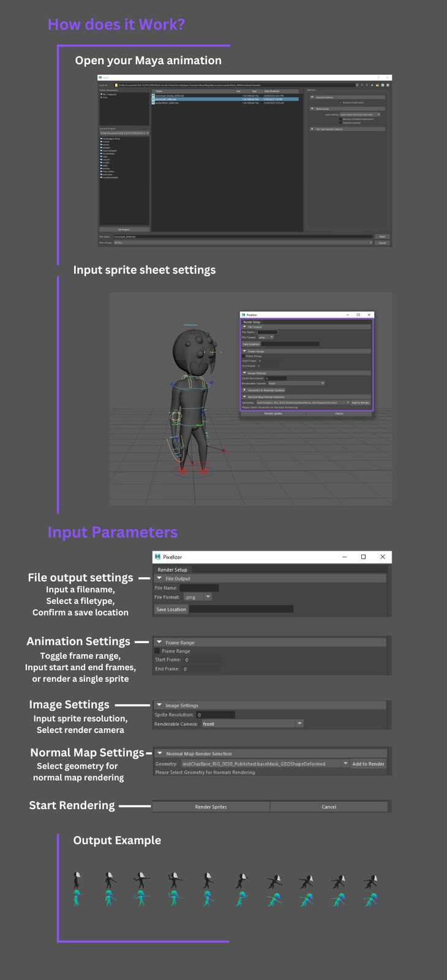Click 'Please Select Geometry for Normals Rendering' text in large Pixelizor

(205, 772)
